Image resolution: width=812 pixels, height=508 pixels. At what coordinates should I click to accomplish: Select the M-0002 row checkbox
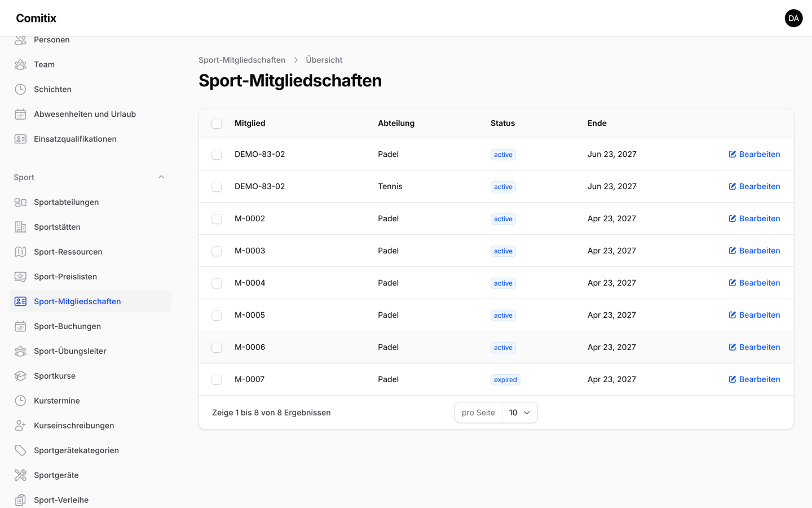217,219
